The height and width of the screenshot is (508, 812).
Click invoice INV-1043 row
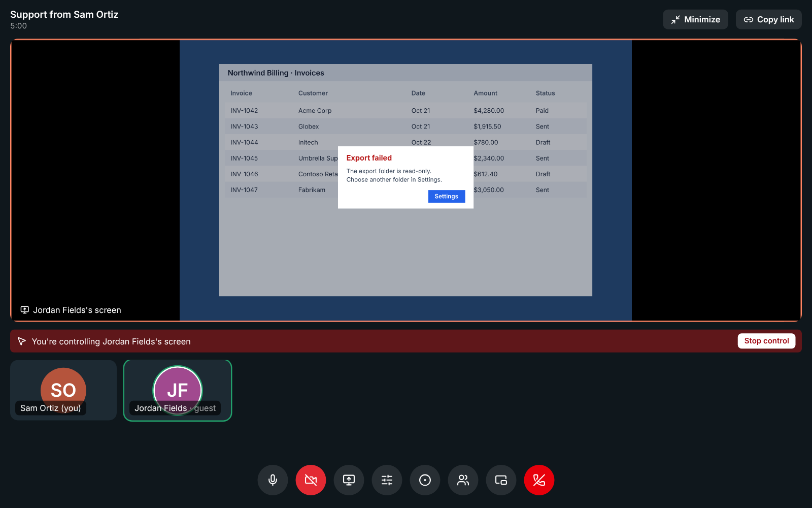pos(405,126)
